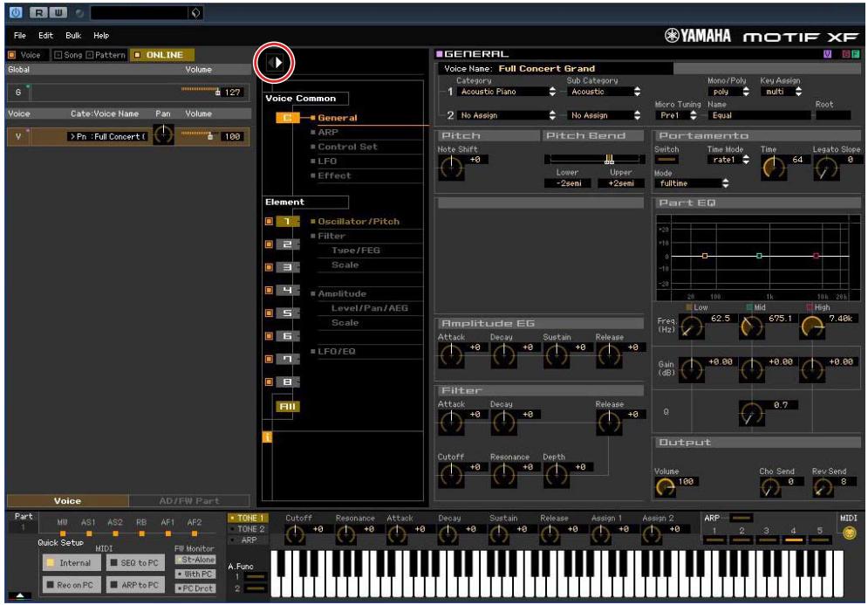Click the R read automation button
The image size is (868, 605).
(38, 12)
